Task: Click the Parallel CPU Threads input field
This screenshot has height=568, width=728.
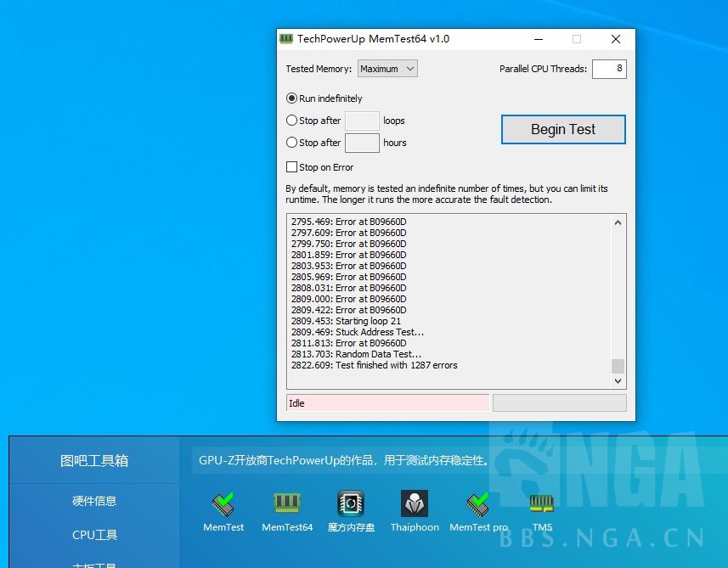Action: [x=609, y=69]
